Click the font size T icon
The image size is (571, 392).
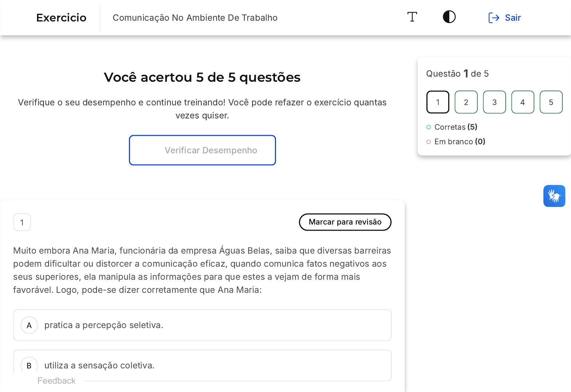[412, 17]
